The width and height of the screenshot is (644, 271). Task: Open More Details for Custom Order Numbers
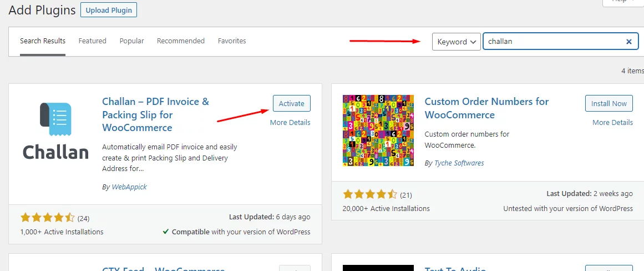click(613, 123)
